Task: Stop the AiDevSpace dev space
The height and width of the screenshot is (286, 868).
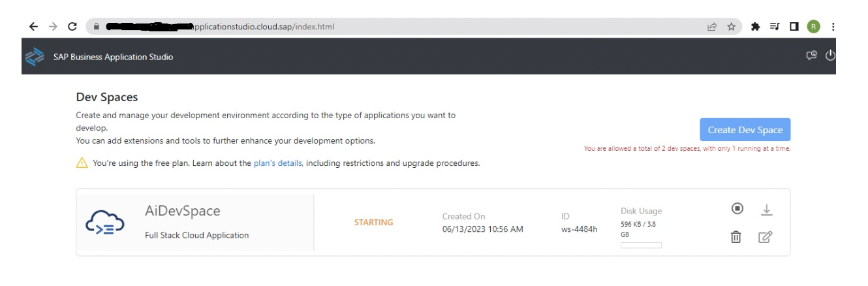Action: tap(737, 208)
